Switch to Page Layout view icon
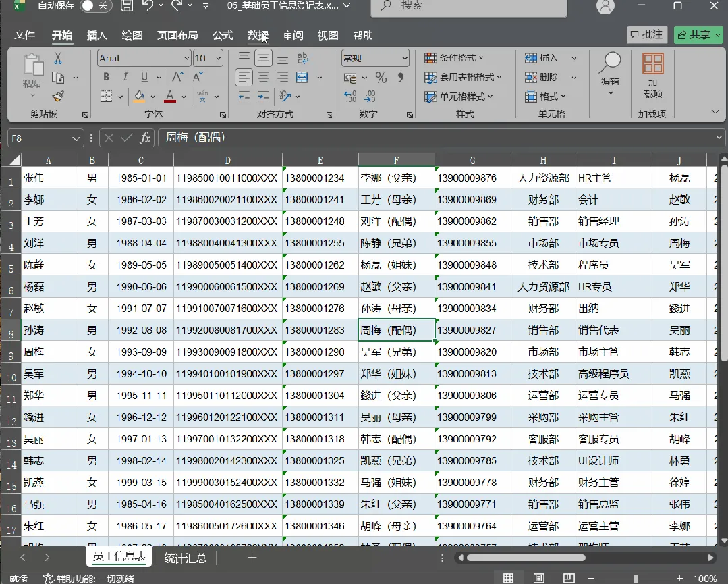 (538, 578)
